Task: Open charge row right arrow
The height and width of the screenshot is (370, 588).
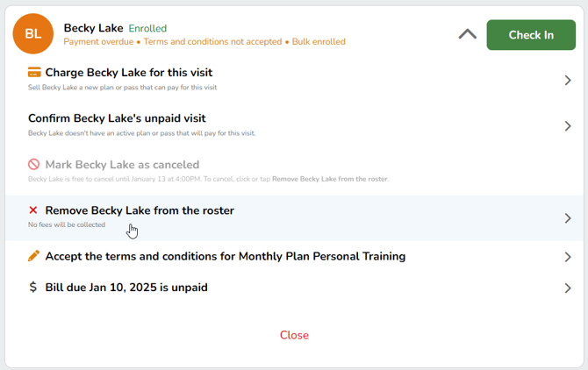Action: click(x=568, y=81)
